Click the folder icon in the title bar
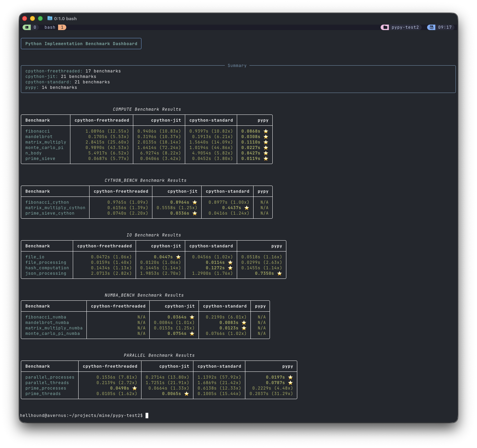Screen dimensions: 477x448 click(50, 18)
